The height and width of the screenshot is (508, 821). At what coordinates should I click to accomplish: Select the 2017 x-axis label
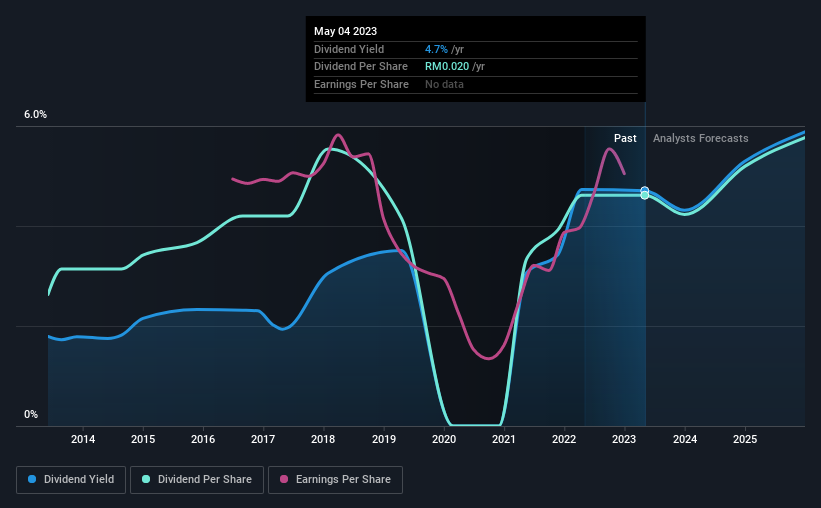click(263, 439)
